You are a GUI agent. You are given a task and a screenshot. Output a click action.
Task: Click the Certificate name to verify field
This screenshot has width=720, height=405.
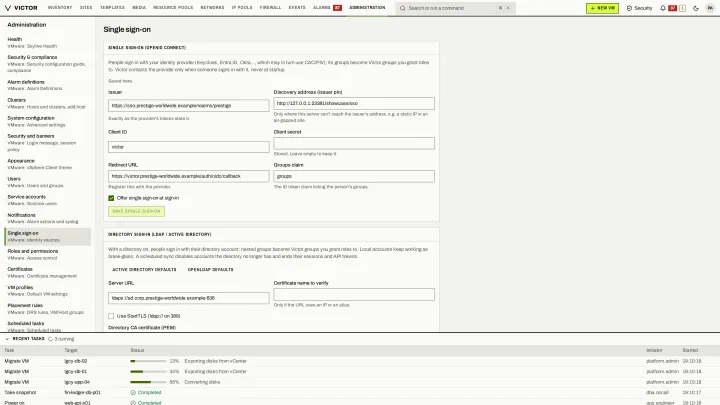click(x=354, y=294)
